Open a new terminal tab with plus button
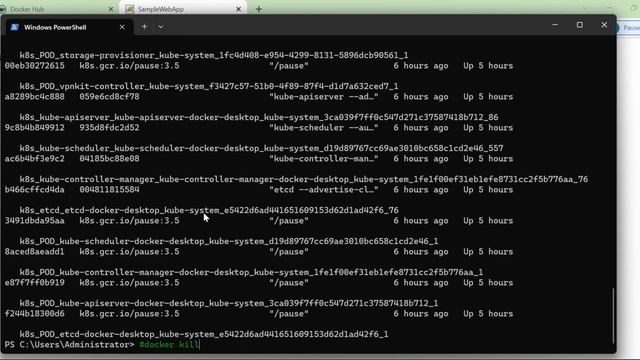 coord(144,27)
